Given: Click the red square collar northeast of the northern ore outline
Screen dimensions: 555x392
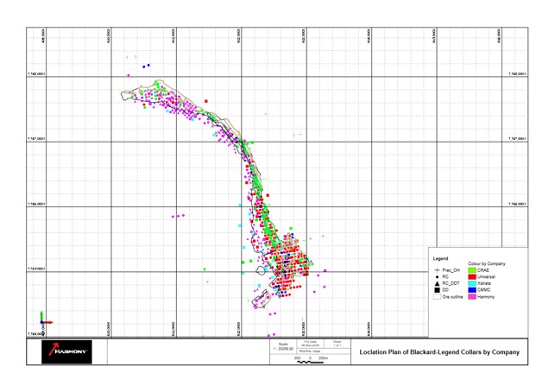Looking at the screenshot, I should tap(206, 101).
